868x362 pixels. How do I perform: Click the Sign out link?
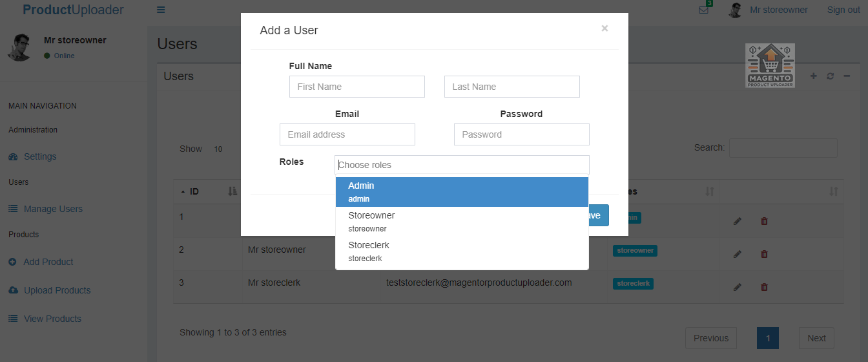pos(843,10)
